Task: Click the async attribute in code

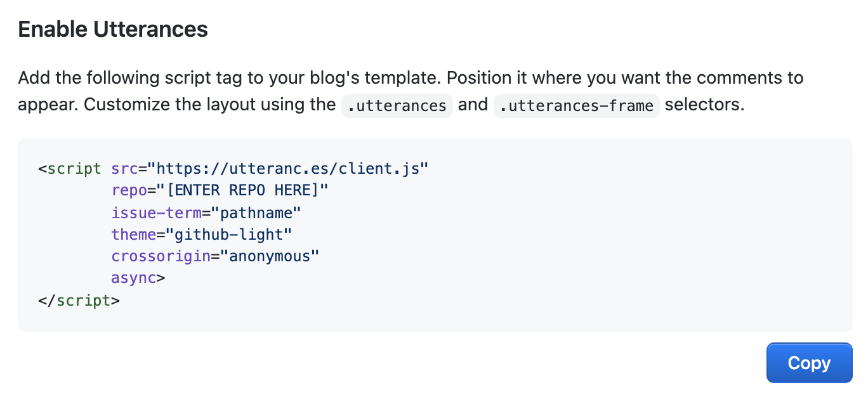Action: point(133,278)
